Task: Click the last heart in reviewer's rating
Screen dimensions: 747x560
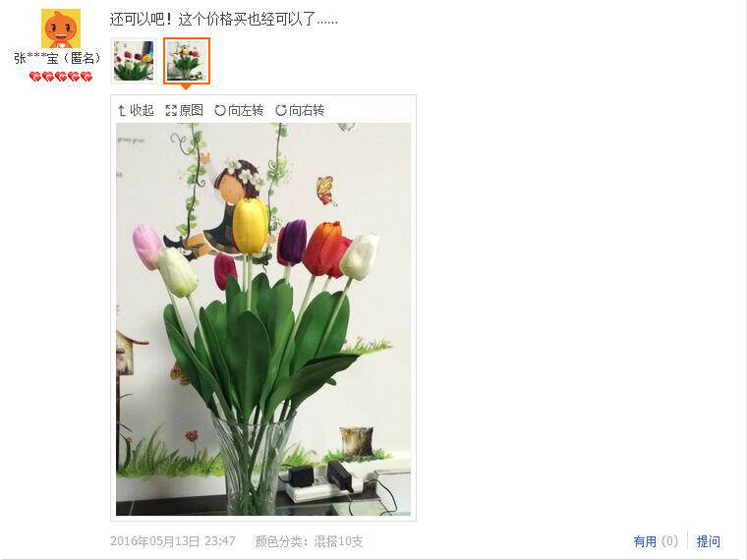Action: click(86, 77)
